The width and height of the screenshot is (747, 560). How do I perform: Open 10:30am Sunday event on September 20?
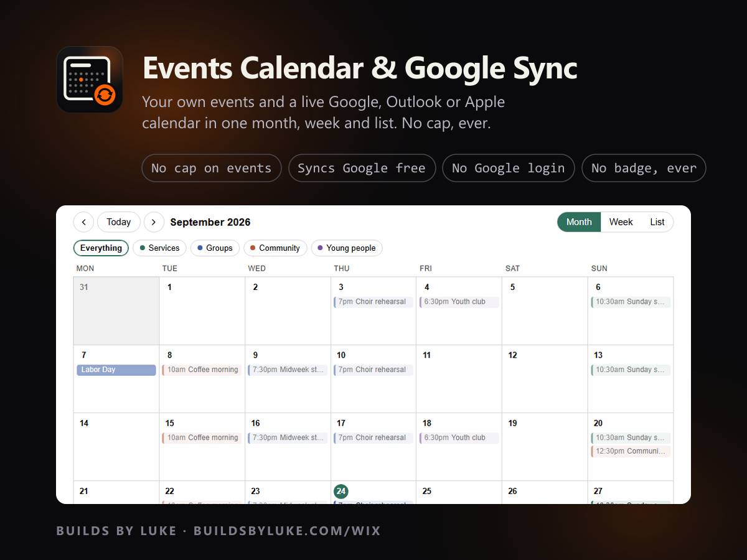pos(631,438)
